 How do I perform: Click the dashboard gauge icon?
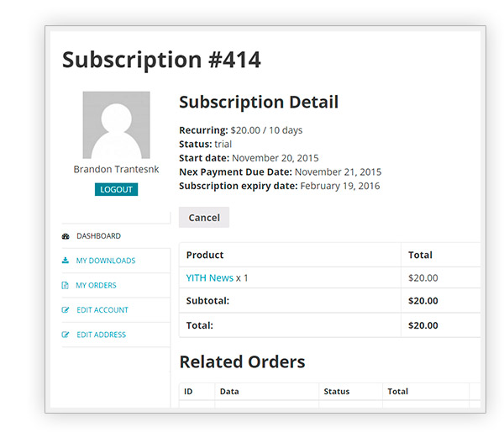pos(66,236)
